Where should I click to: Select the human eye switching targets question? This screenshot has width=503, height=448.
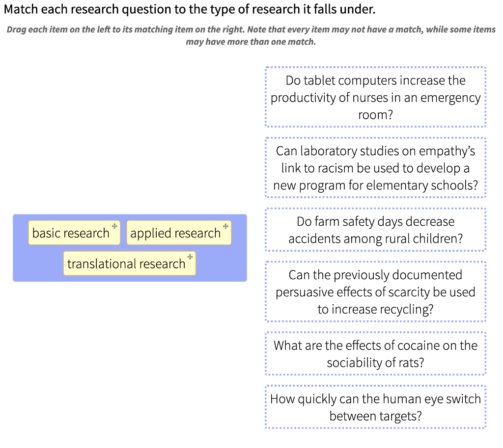coord(375,407)
